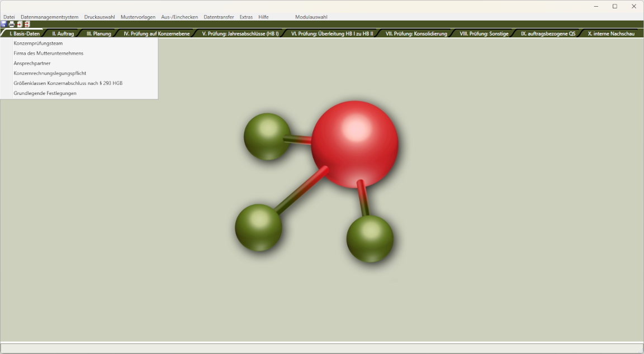644x354 pixels.
Task: Click the double red arrow document icon
Action: click(x=26, y=25)
